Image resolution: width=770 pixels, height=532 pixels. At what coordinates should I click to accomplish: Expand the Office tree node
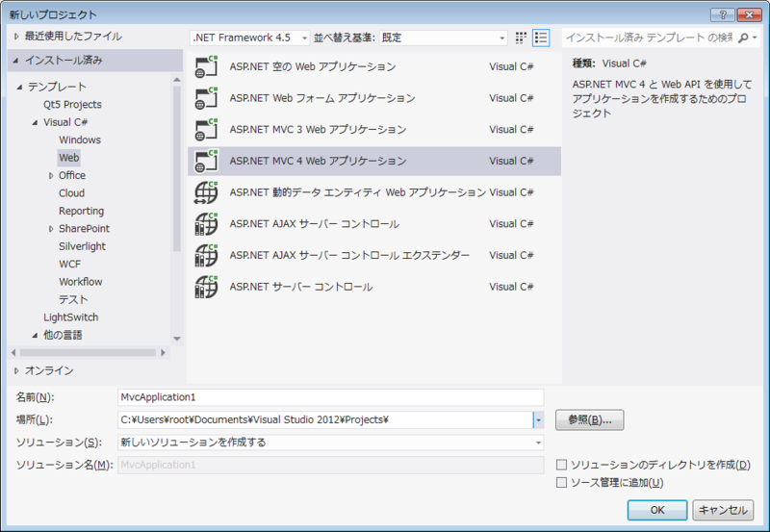[51, 176]
